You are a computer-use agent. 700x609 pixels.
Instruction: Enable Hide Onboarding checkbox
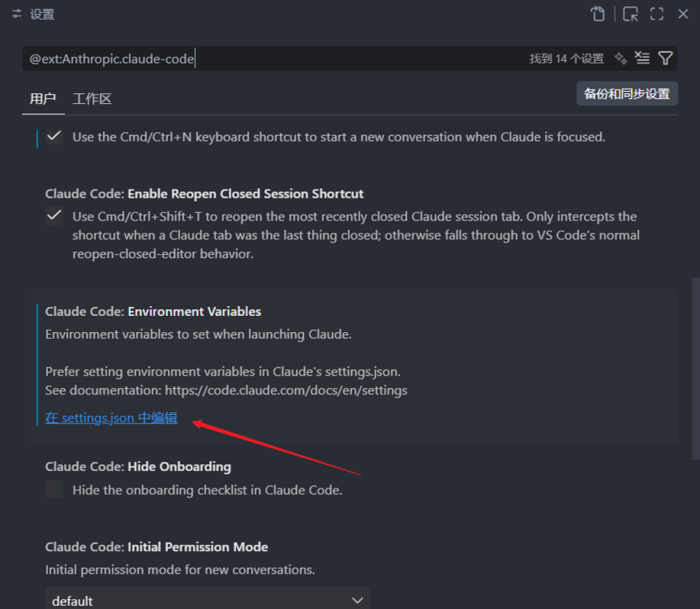coord(54,489)
